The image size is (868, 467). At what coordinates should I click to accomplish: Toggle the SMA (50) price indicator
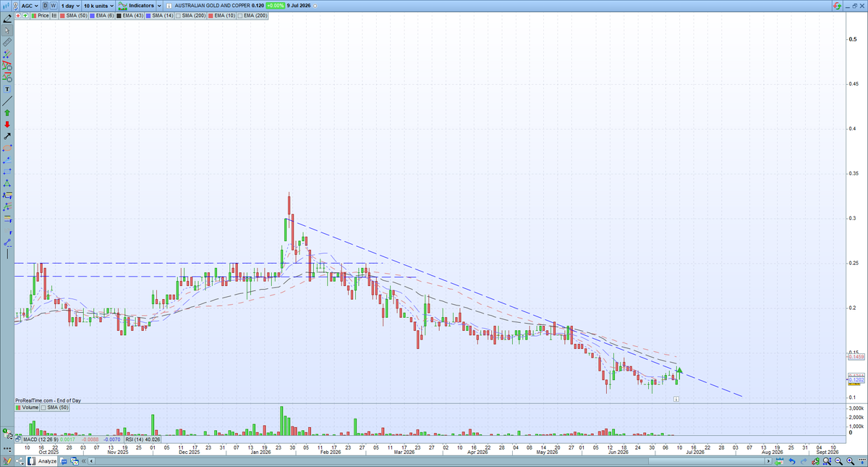(x=73, y=15)
